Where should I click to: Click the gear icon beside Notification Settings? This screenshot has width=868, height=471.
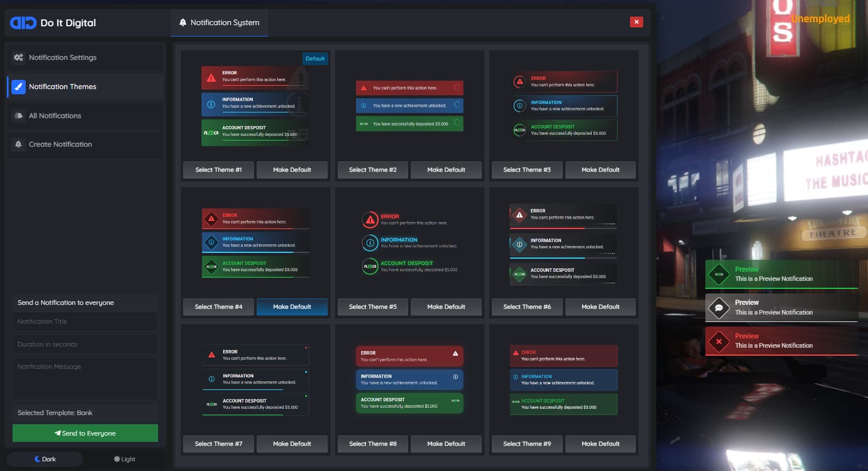(18, 57)
